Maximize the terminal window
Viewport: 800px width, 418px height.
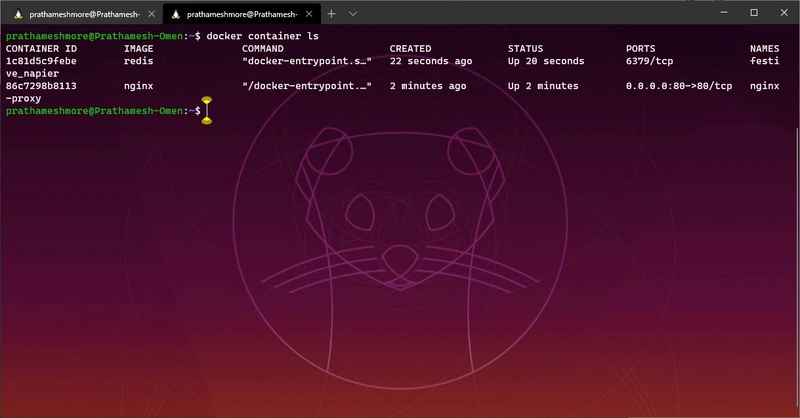point(754,12)
